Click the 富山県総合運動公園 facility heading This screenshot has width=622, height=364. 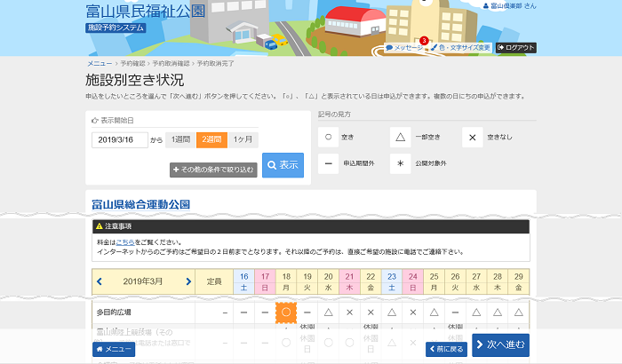pos(140,204)
